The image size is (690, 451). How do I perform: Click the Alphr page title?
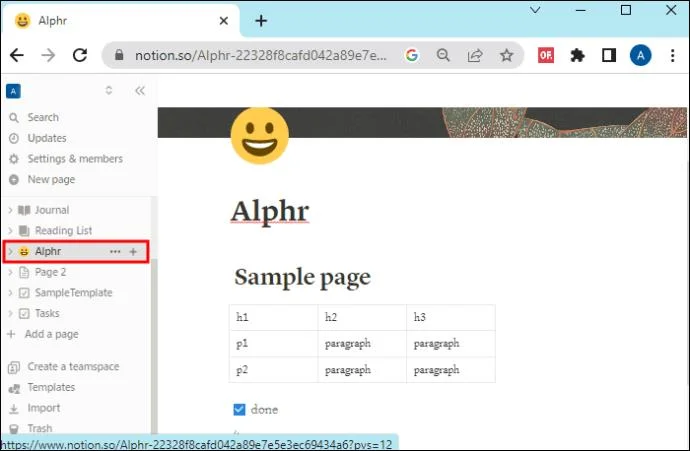coord(270,211)
